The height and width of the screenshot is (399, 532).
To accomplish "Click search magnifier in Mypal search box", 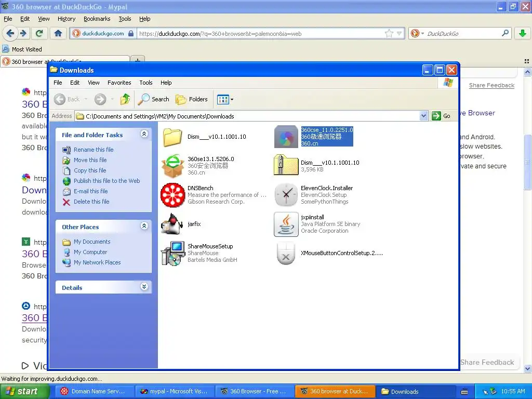I will (x=505, y=33).
